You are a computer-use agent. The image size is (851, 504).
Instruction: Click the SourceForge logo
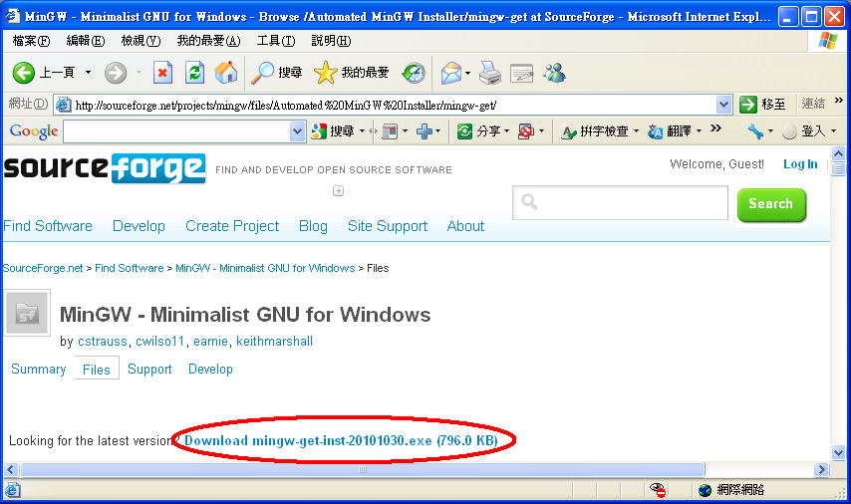tap(105, 168)
